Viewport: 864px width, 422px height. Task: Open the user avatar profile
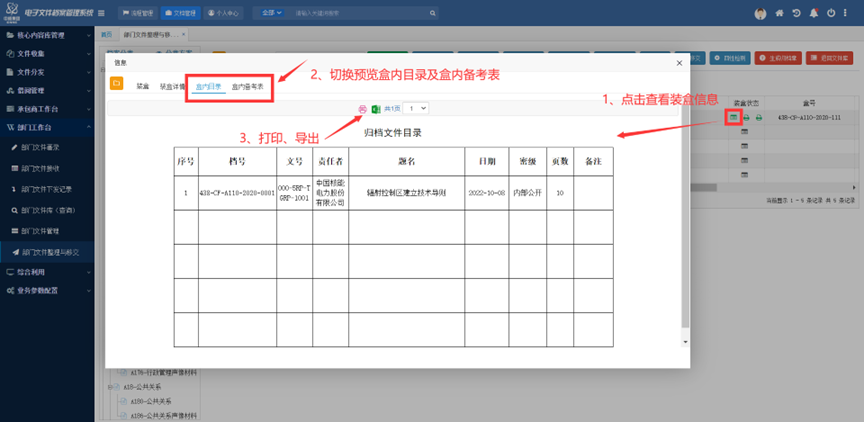(760, 13)
